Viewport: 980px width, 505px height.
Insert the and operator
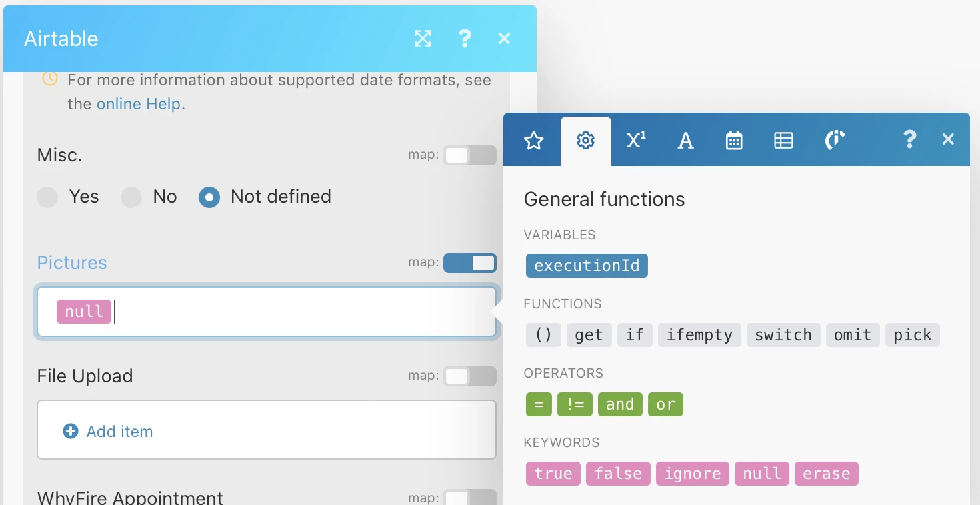[620, 404]
